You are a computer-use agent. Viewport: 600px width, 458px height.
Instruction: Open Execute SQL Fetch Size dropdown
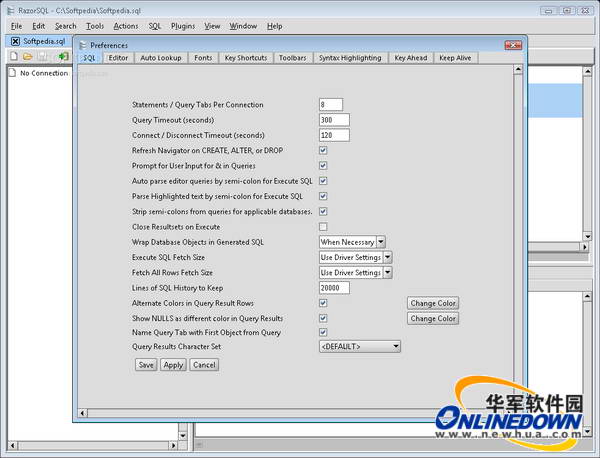point(355,258)
